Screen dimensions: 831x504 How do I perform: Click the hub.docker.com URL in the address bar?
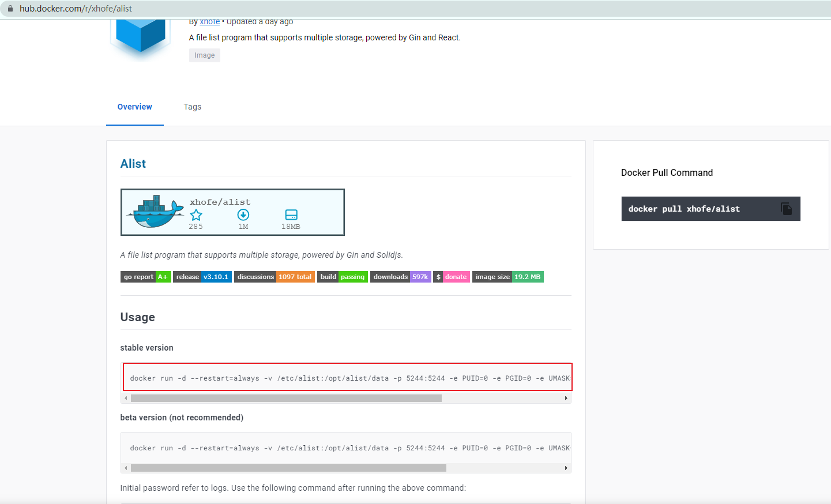click(x=76, y=9)
